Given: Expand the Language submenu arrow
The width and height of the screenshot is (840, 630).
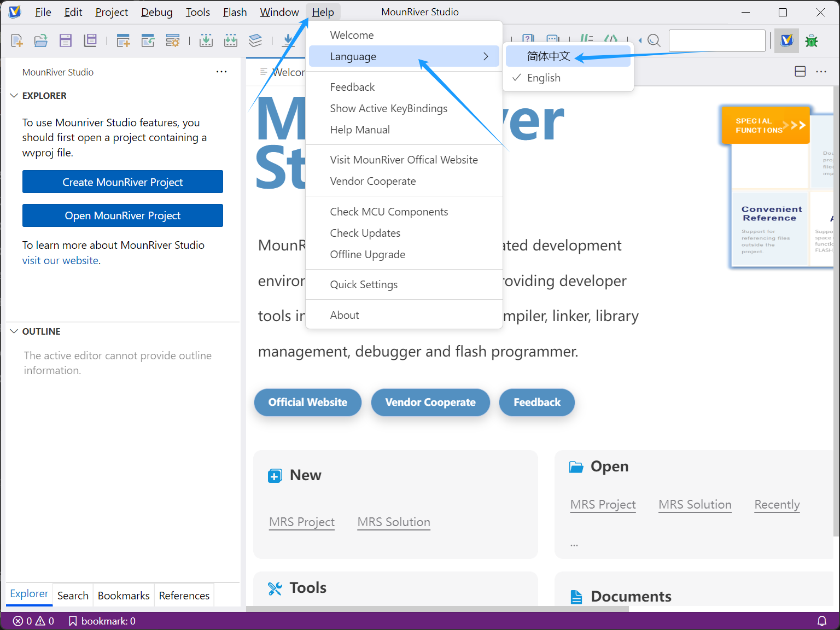Looking at the screenshot, I should (486, 56).
